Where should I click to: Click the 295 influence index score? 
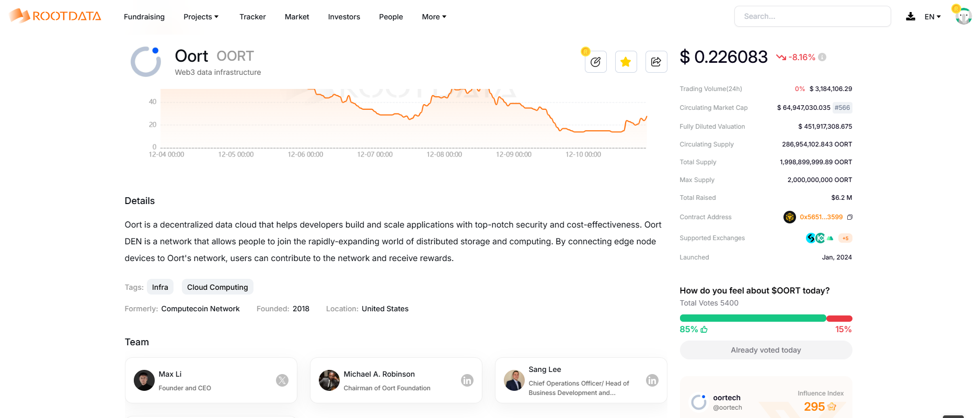pyautogui.click(x=814, y=406)
